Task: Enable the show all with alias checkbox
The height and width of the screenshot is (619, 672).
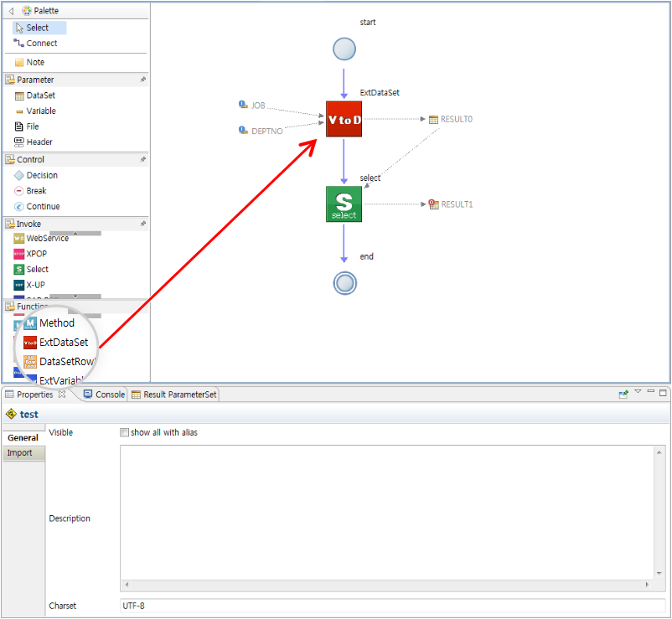Action: 125,433
